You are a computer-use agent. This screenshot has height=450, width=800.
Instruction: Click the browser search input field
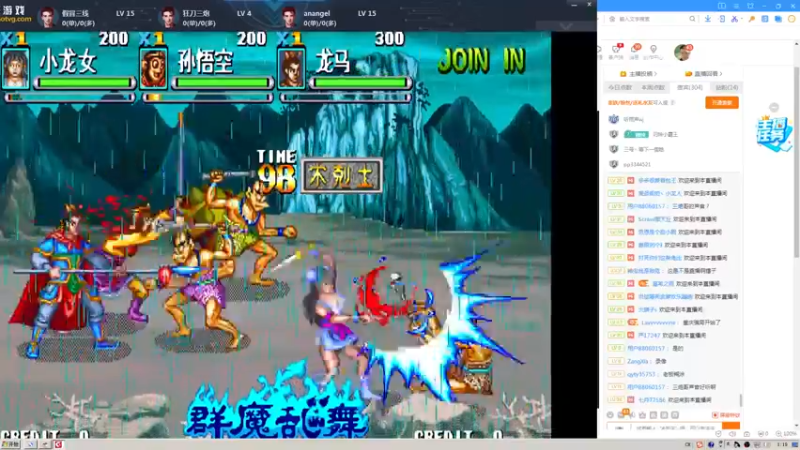click(x=652, y=19)
